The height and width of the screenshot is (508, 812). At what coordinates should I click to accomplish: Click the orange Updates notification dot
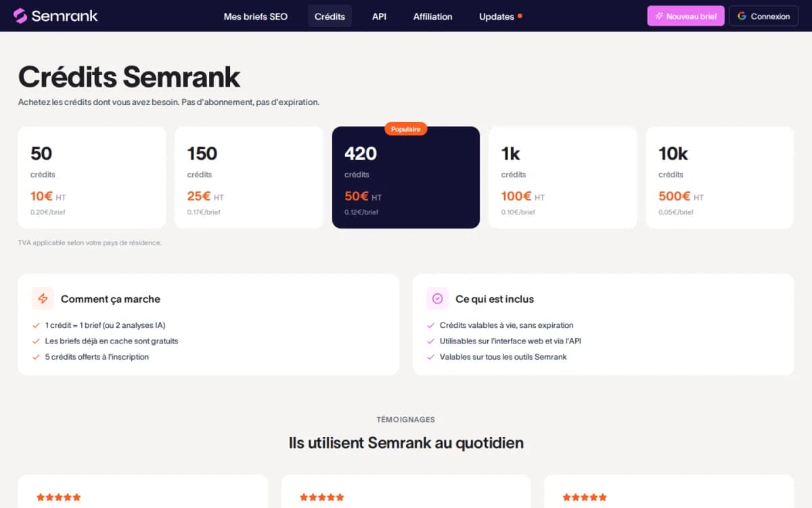coord(520,16)
